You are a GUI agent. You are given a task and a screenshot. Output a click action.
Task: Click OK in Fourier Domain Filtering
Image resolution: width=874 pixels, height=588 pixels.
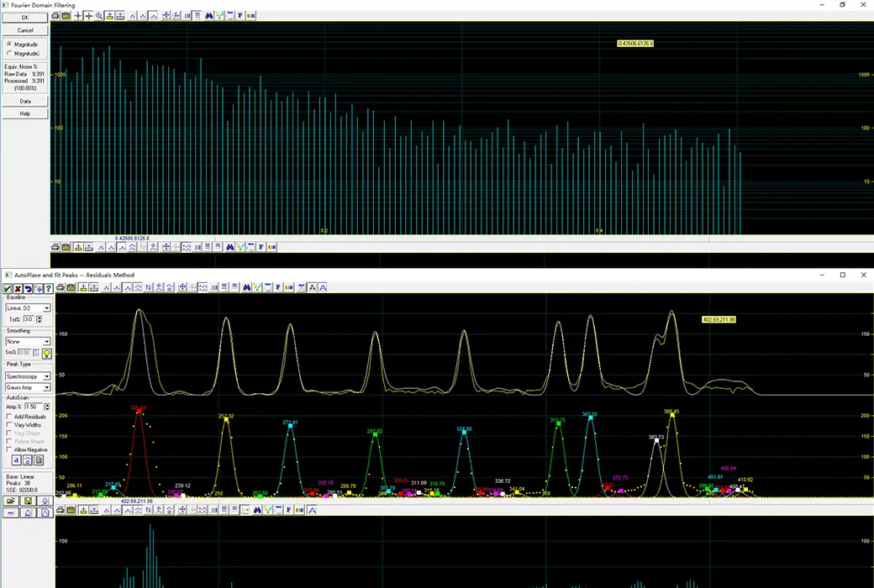tap(25, 18)
